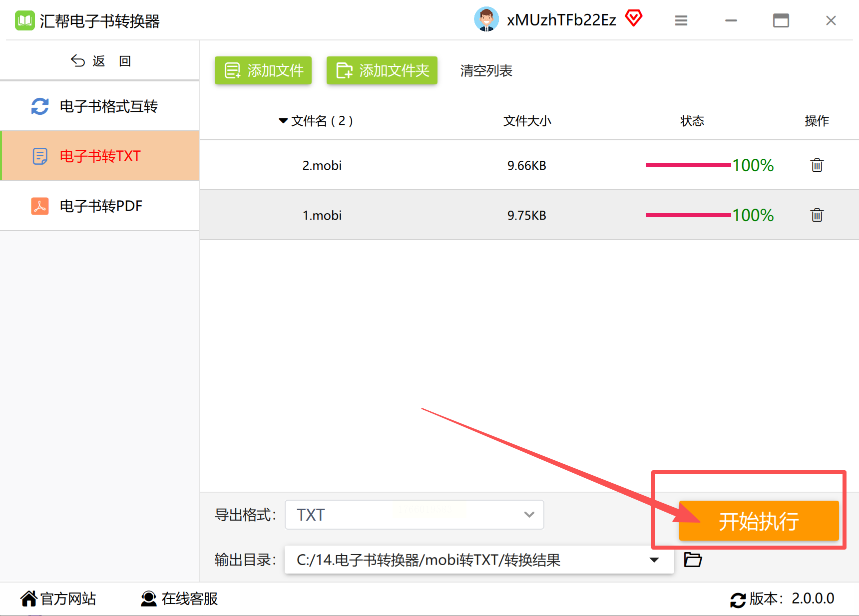Click the version refresh icon
This screenshot has width=859, height=616.
(738, 600)
